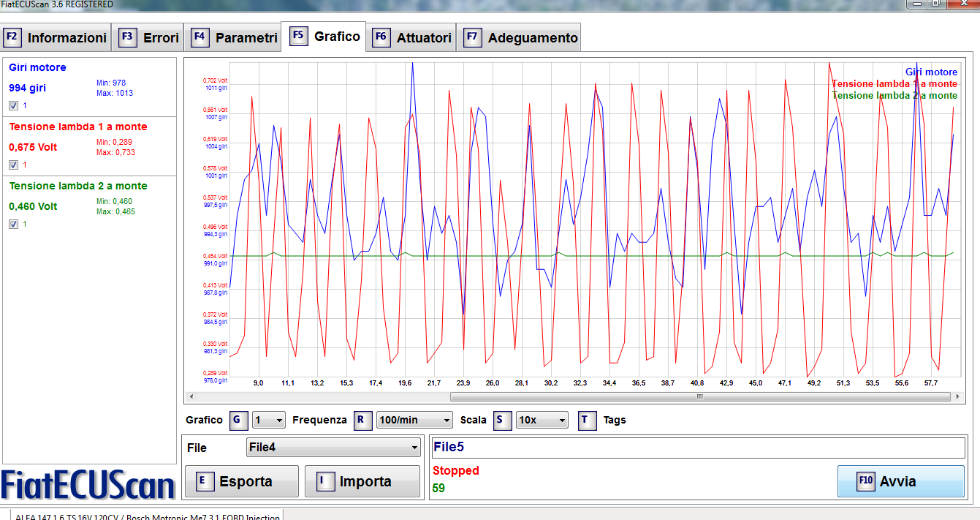
Task: Click the Giri motore heading in the parameter list
Action: click(37, 67)
